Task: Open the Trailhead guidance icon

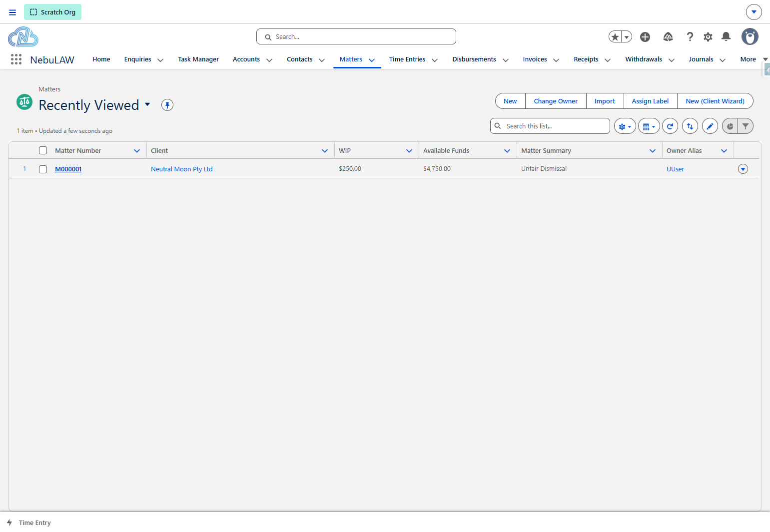Action: pyautogui.click(x=668, y=36)
